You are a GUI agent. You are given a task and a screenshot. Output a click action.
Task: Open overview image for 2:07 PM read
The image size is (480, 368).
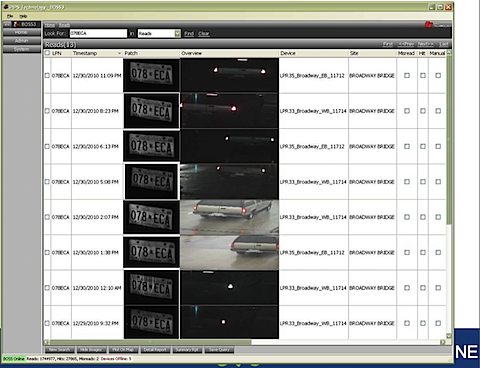click(229, 217)
